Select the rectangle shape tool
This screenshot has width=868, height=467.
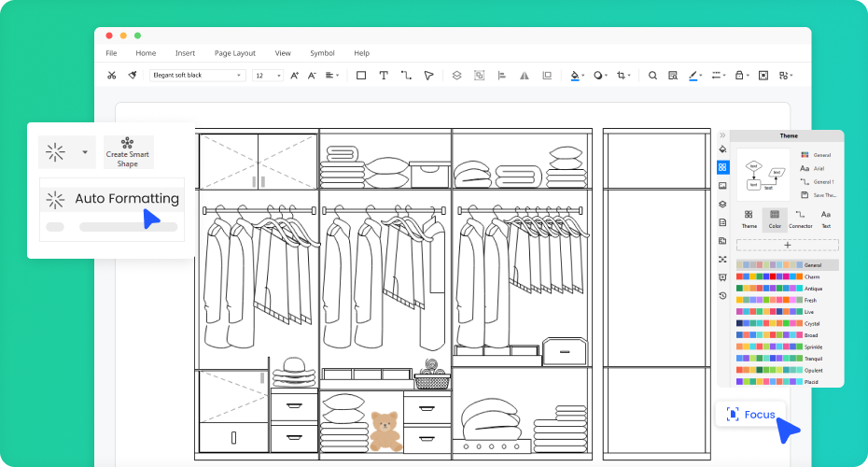point(361,76)
